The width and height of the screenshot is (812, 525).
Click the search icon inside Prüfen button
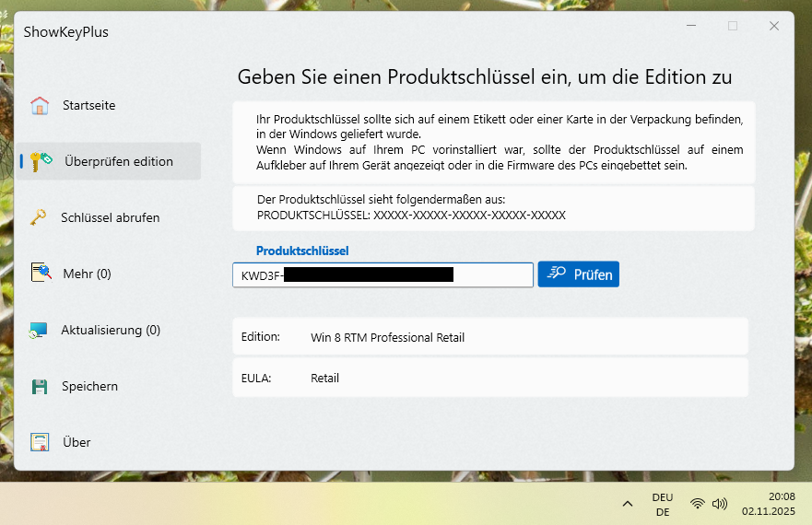(557, 273)
